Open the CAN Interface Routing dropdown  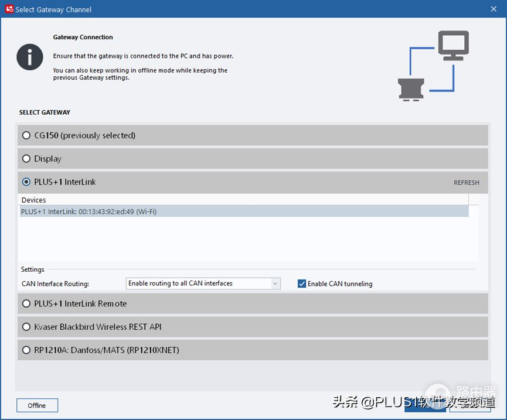(203, 284)
